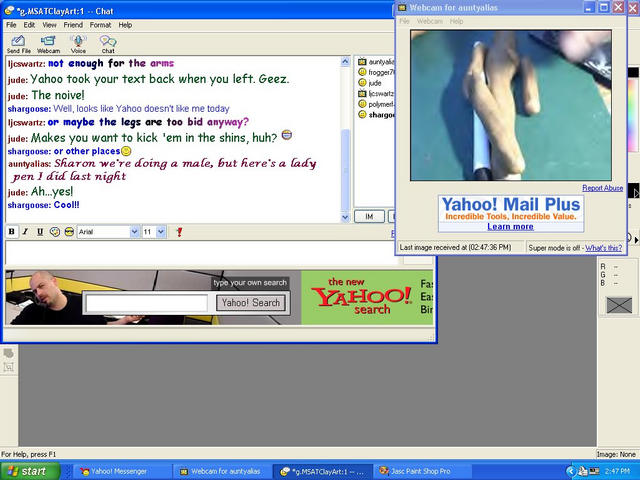
Task: Switch to Webcam for auntyalias taskbar button
Action: tap(221, 471)
